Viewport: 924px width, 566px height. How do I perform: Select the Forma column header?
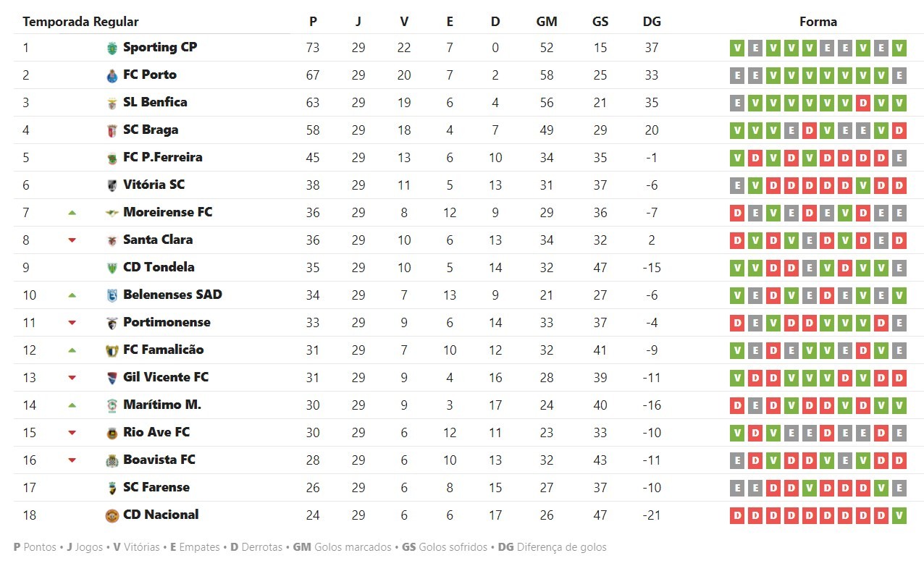(818, 22)
